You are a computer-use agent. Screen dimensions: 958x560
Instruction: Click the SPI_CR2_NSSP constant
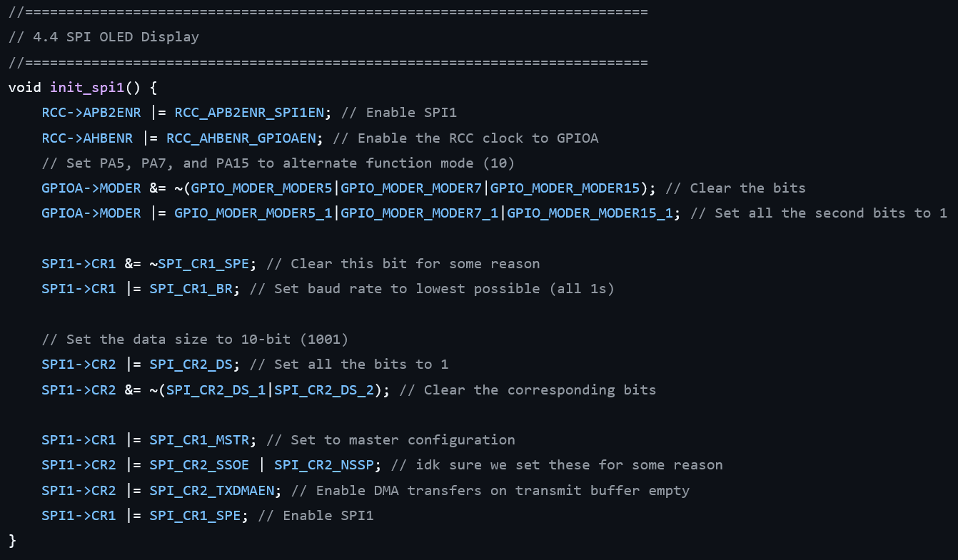[324, 465]
